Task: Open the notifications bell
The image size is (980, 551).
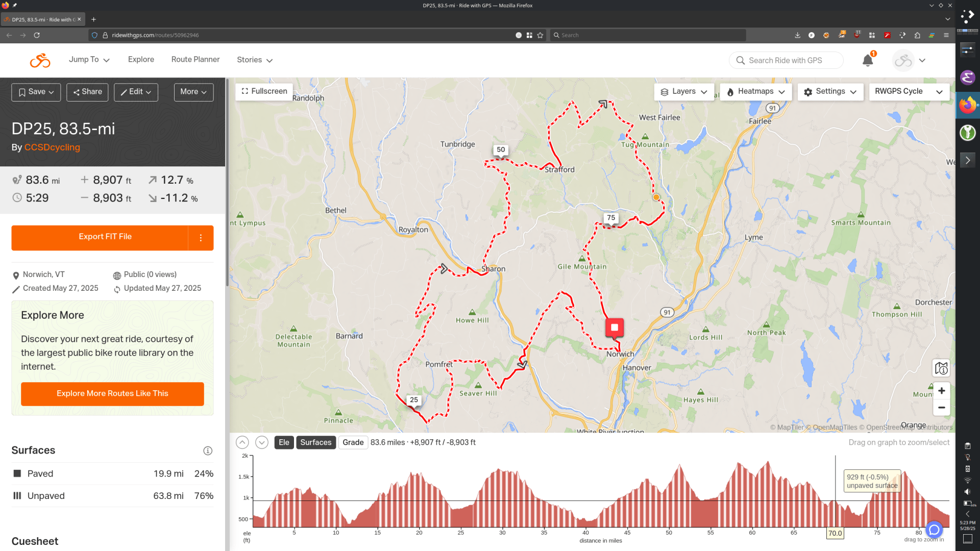Action: pos(867,60)
